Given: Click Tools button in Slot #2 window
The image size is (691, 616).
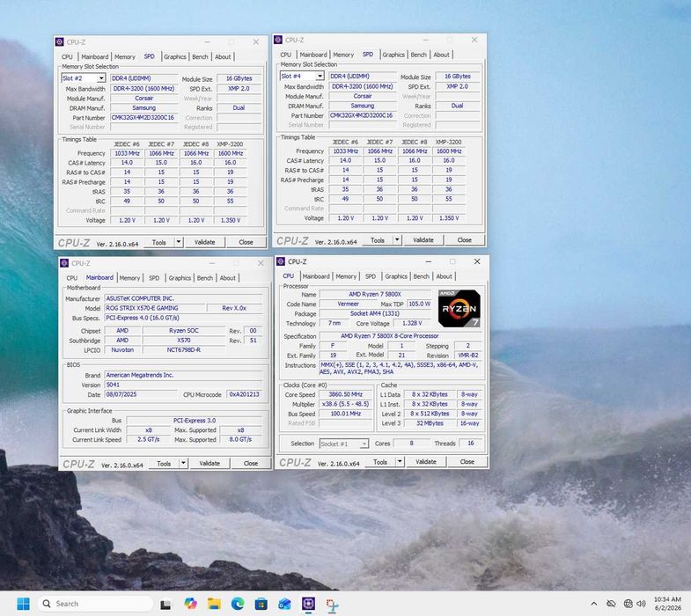Looking at the screenshot, I should (x=159, y=242).
